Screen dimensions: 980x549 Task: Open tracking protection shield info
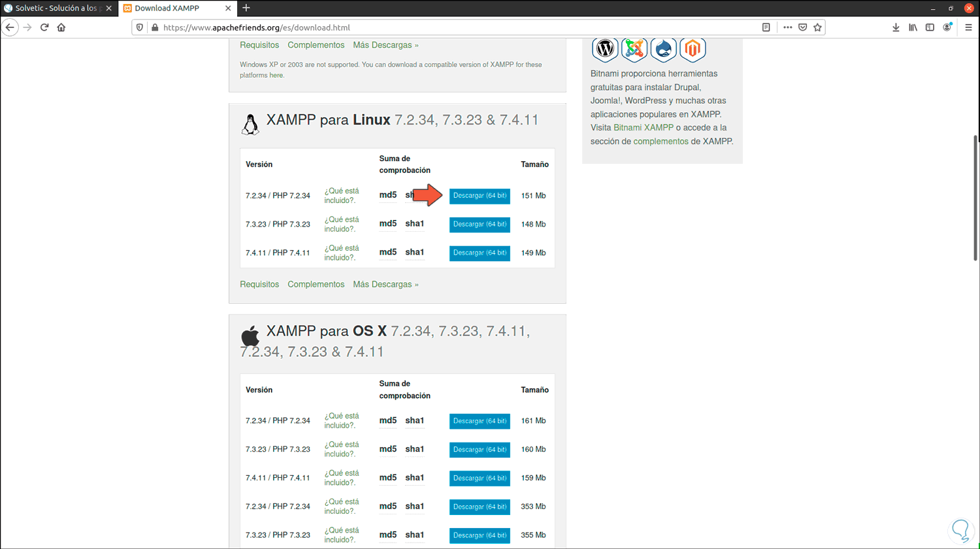coord(140,27)
